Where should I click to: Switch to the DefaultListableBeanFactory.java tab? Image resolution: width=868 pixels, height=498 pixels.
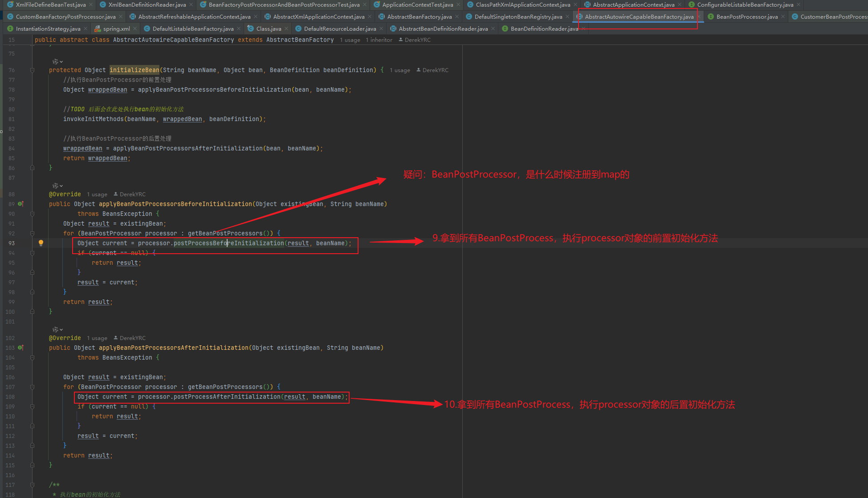point(192,29)
